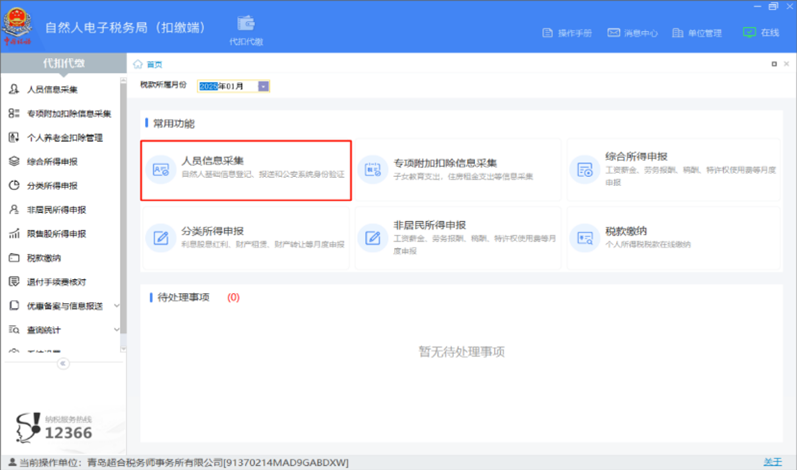Click the 优惠备案与信息报送 sidebar icon
Screen dimensions: 797x470
pyautogui.click(x=14, y=306)
